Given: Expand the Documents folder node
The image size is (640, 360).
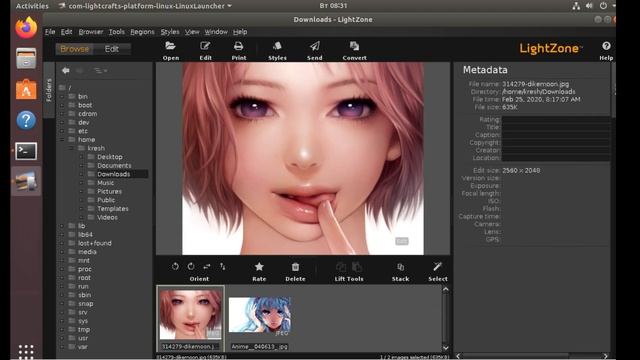Looking at the screenshot, I should tap(81, 165).
